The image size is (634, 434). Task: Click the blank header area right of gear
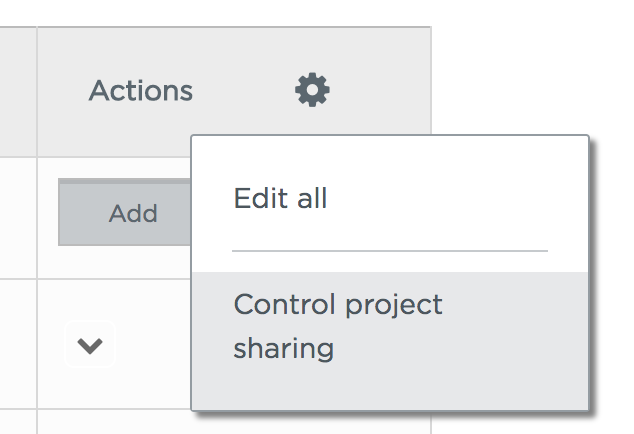pos(380,81)
